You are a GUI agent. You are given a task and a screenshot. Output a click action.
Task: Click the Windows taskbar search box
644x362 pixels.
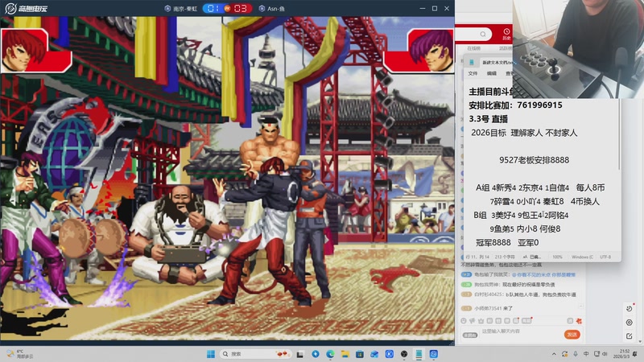click(255, 354)
